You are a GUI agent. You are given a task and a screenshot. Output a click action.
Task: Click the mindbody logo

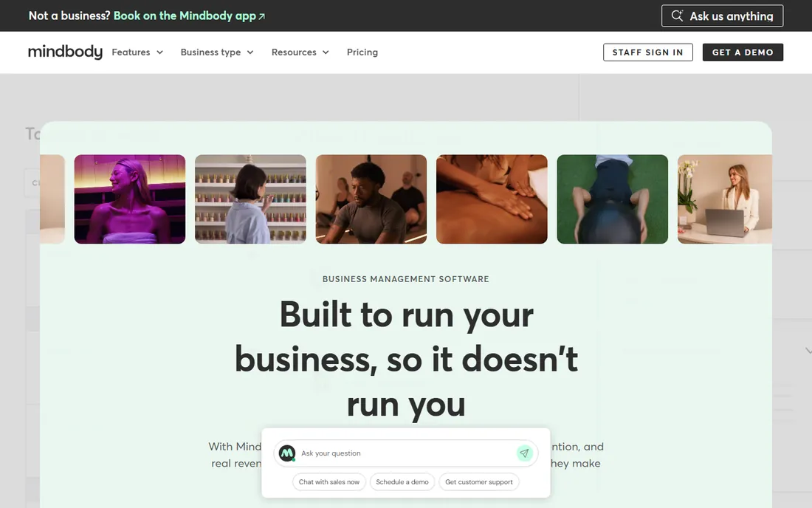pos(65,52)
